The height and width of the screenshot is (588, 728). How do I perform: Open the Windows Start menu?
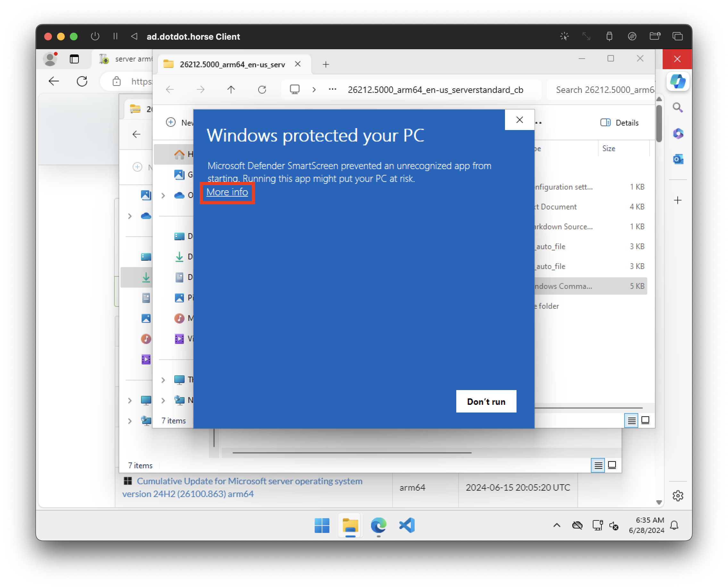[x=322, y=525]
